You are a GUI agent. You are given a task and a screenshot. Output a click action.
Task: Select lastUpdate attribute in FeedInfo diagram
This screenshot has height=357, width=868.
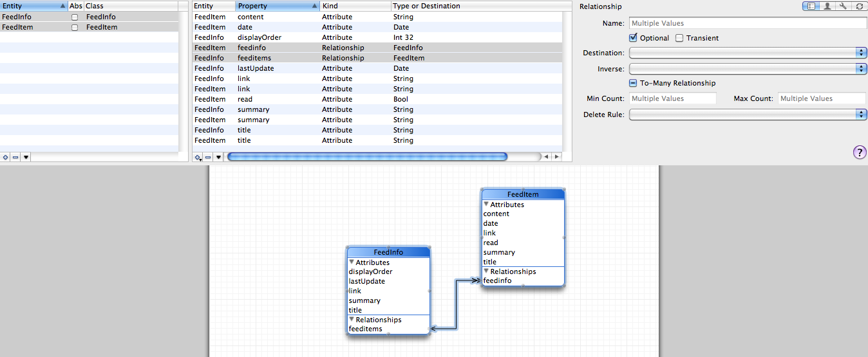click(367, 281)
